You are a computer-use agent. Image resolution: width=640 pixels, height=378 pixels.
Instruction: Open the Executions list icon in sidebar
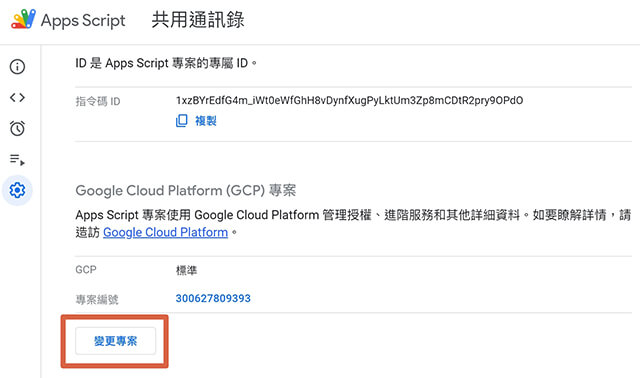point(17,159)
